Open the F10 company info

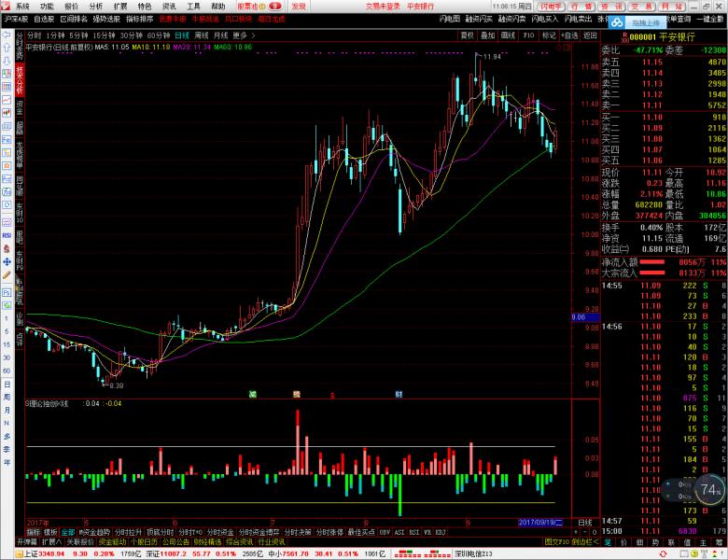528,35
